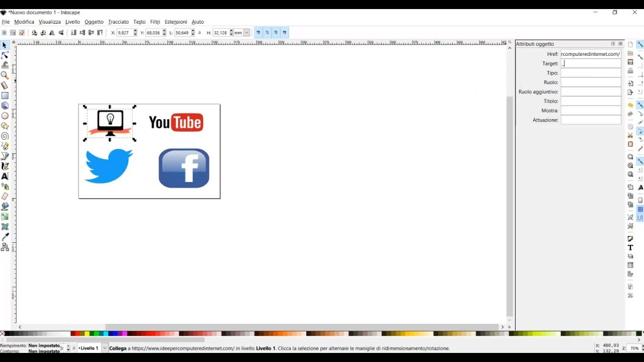Toggle snapping master button
644x362 pixels.
coord(640,44)
